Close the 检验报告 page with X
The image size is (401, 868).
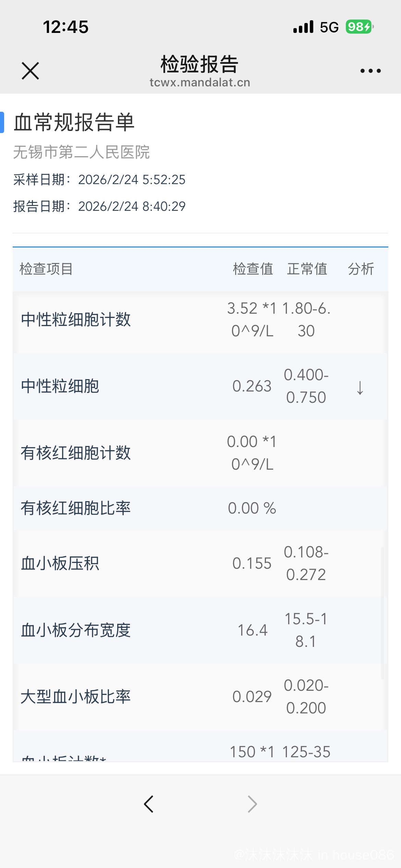pyautogui.click(x=30, y=71)
